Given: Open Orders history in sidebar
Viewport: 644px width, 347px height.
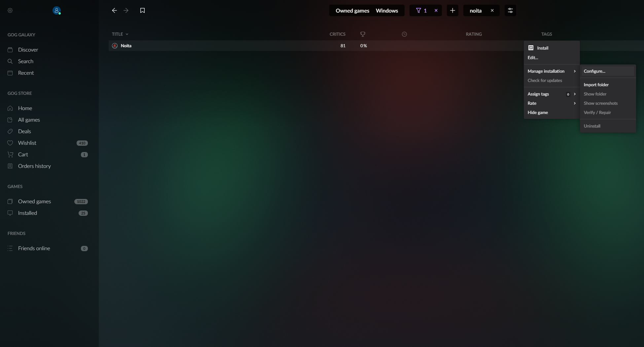Looking at the screenshot, I should tap(34, 166).
